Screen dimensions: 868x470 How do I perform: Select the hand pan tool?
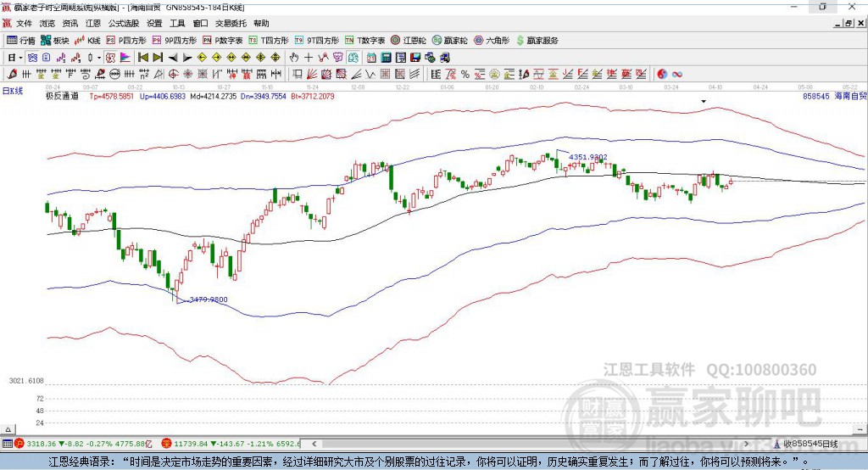point(294,58)
